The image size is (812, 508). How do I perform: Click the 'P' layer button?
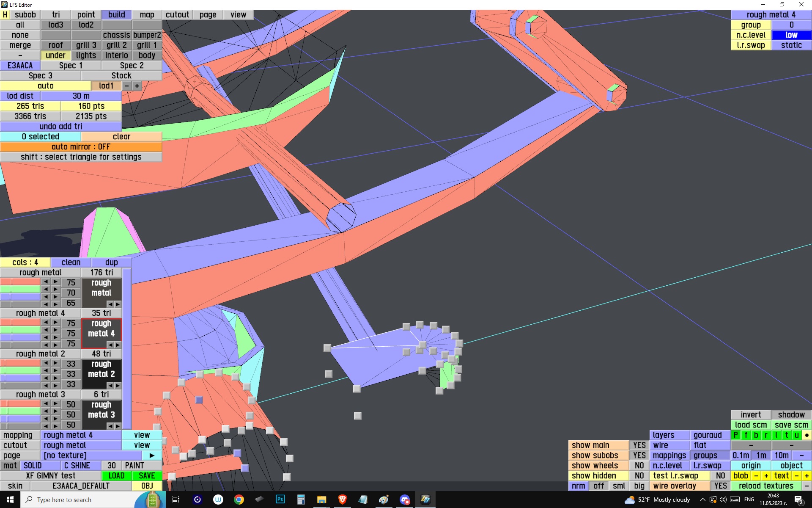(736, 435)
